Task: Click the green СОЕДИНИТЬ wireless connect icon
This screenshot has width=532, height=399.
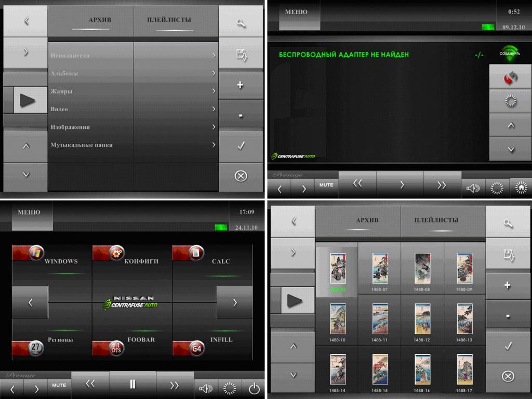Action: (510, 52)
